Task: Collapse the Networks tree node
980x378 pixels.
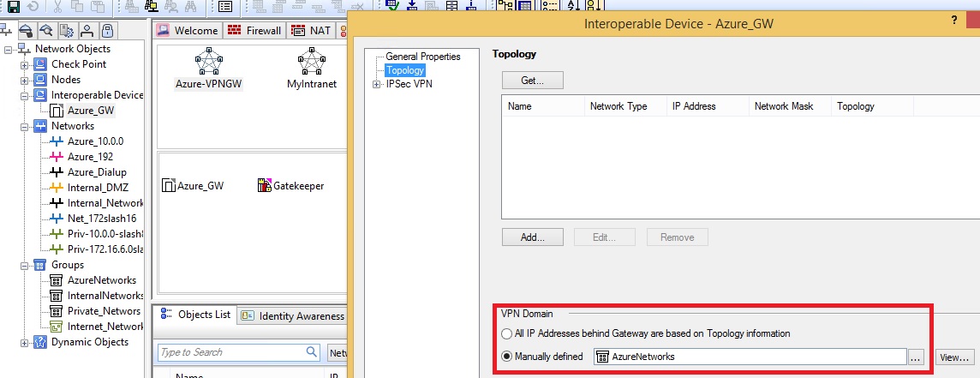Action: [24, 126]
